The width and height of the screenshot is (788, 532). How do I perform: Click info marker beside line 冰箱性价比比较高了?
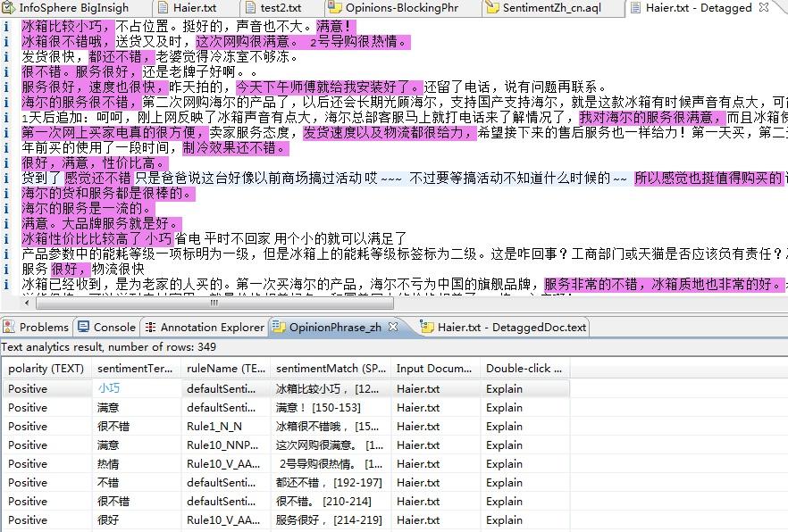pyautogui.click(x=5, y=238)
